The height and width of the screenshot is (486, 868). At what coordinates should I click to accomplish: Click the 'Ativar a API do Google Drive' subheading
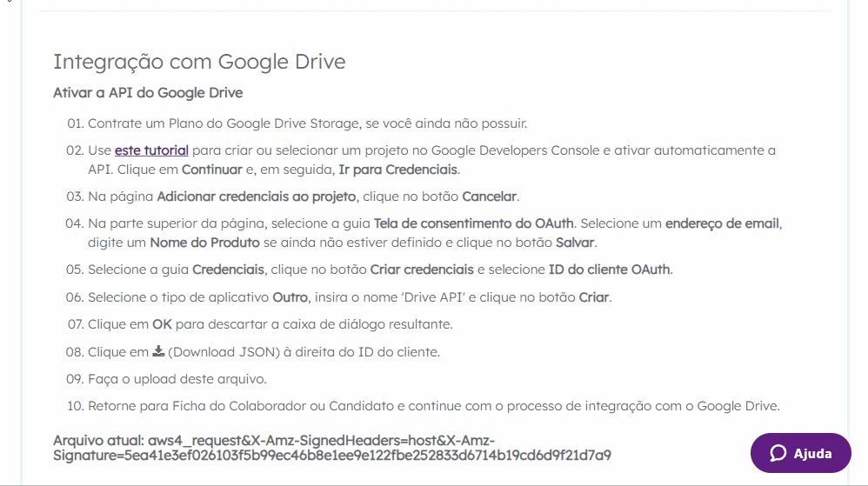(x=148, y=92)
